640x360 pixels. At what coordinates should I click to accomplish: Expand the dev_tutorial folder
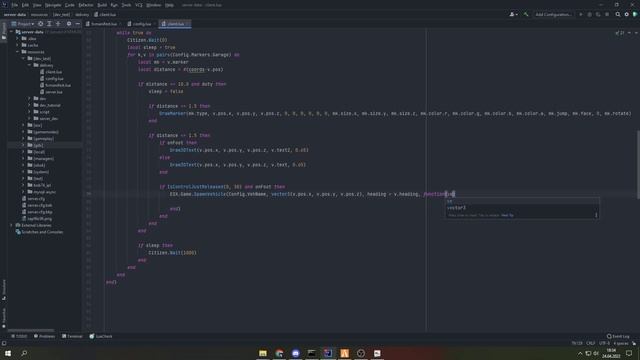coord(29,105)
